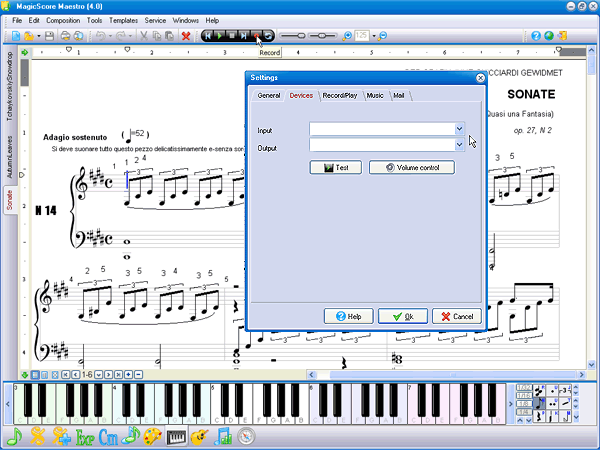600x450 pixels.
Task: Click the plus page button in page navigator
Action: tap(129, 375)
